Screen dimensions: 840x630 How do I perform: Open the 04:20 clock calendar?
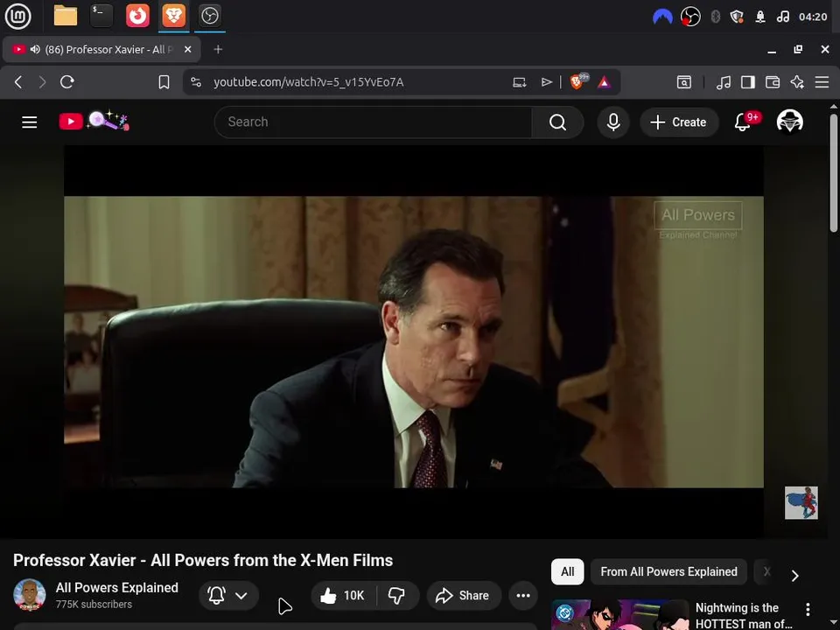[x=813, y=17]
